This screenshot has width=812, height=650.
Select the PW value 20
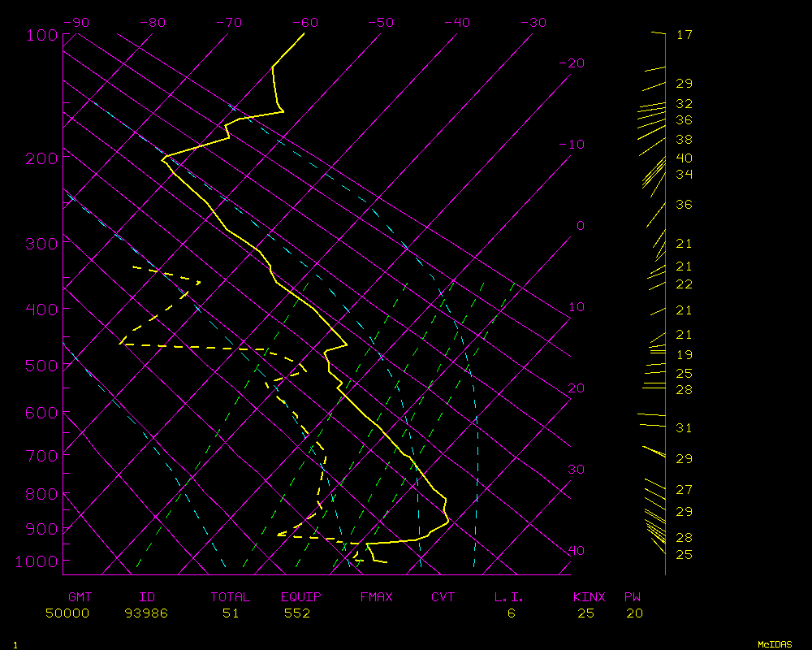tap(634, 613)
